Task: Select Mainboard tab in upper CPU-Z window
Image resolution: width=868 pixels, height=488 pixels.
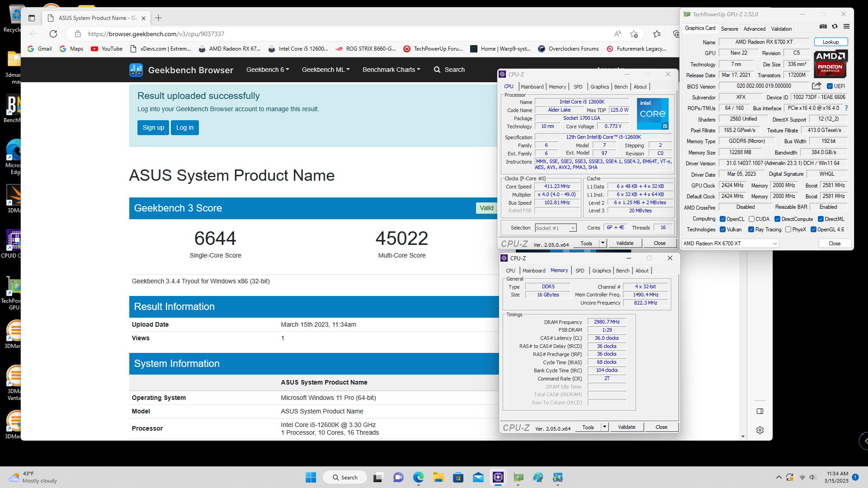Action: 532,87
